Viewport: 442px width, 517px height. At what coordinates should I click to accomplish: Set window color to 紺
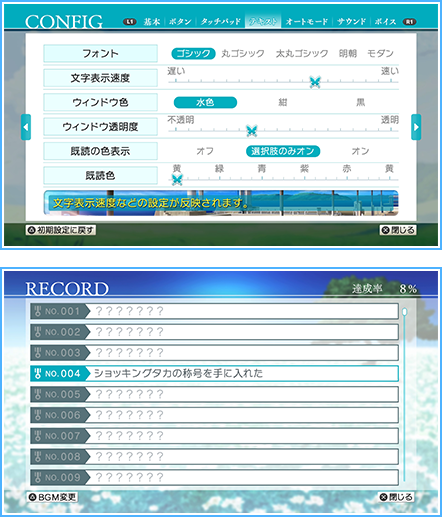pyautogui.click(x=283, y=102)
